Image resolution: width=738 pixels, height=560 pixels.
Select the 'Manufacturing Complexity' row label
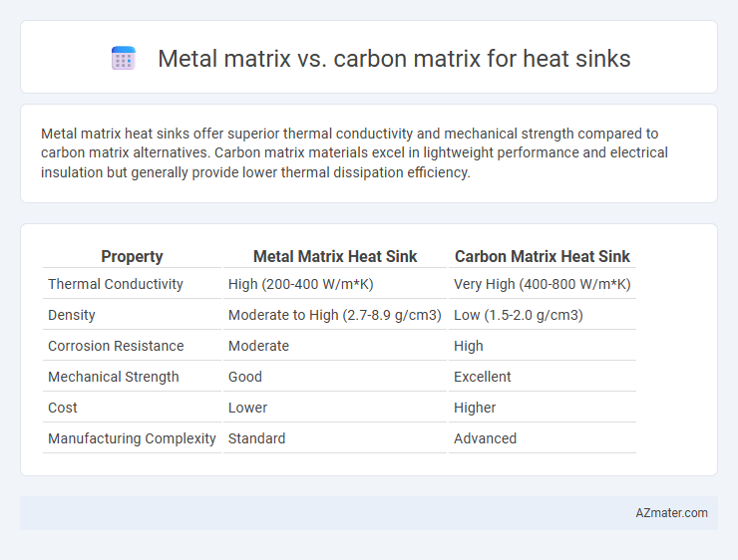[x=133, y=438]
